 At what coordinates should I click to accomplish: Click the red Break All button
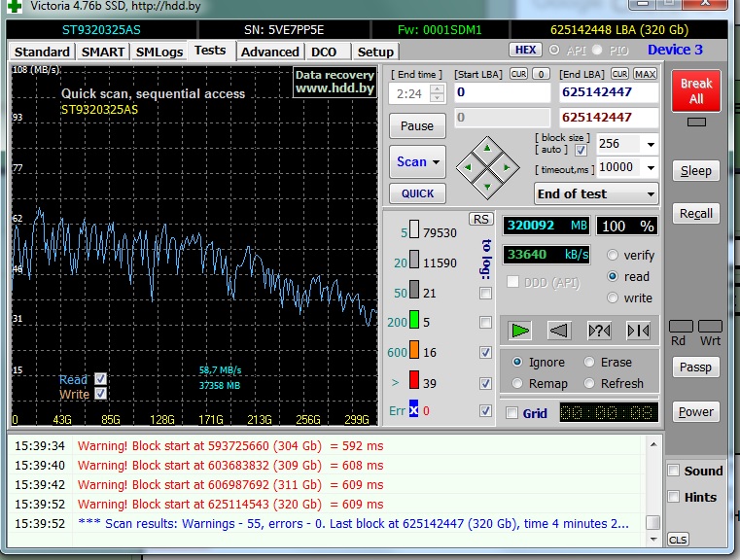click(x=696, y=91)
